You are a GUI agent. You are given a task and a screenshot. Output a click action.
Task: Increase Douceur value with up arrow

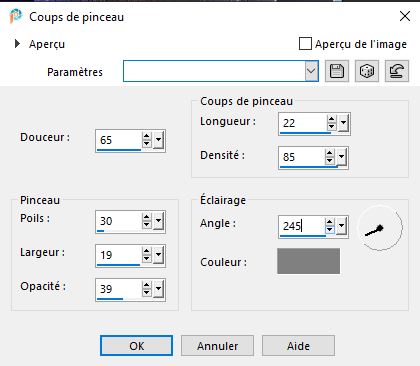(146, 136)
